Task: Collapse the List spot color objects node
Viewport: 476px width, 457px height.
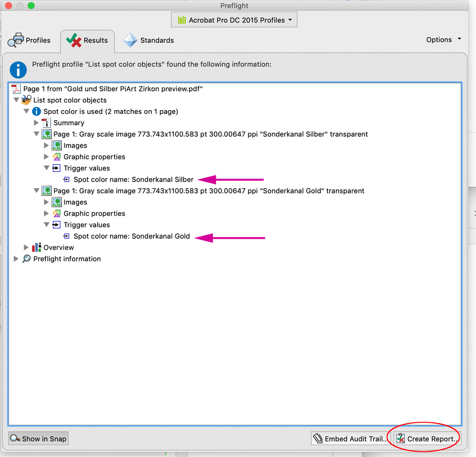Action: click(16, 100)
